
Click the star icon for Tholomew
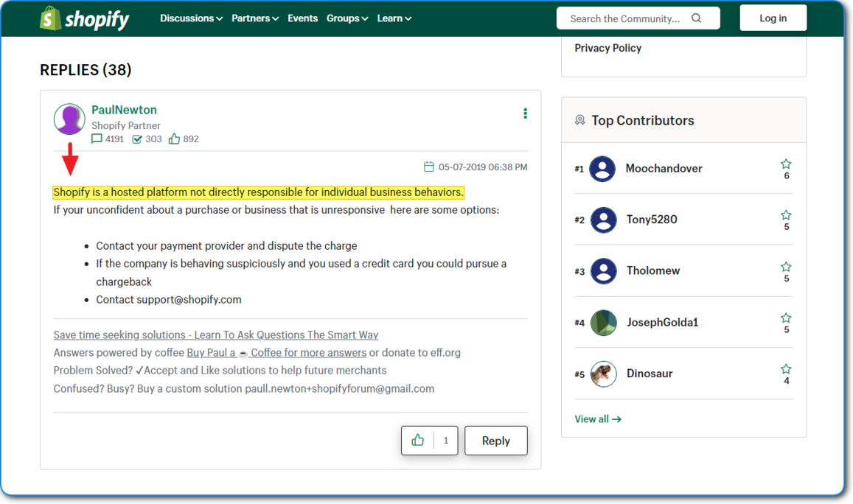786,267
